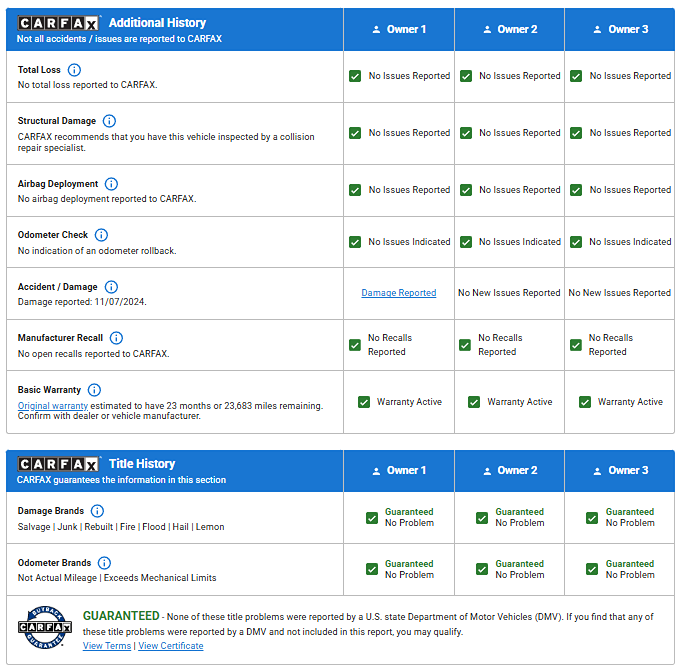Open the Structural Damage info icon

tap(109, 121)
